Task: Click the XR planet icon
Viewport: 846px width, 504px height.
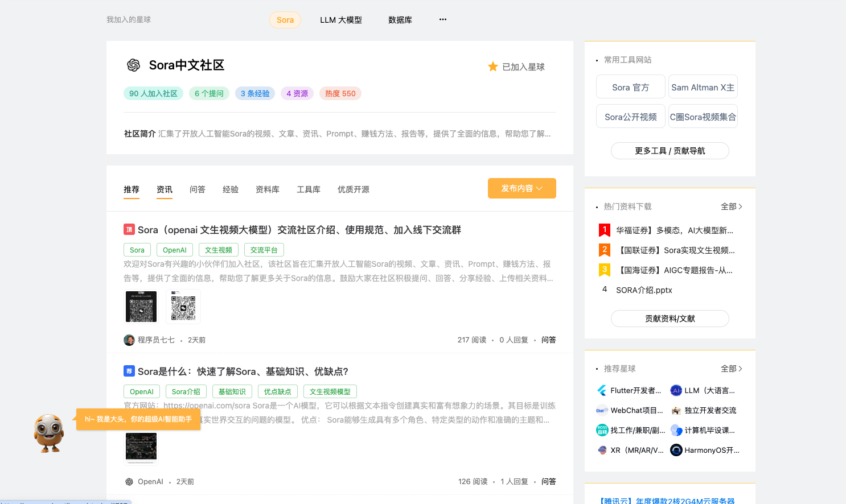Action: click(602, 450)
